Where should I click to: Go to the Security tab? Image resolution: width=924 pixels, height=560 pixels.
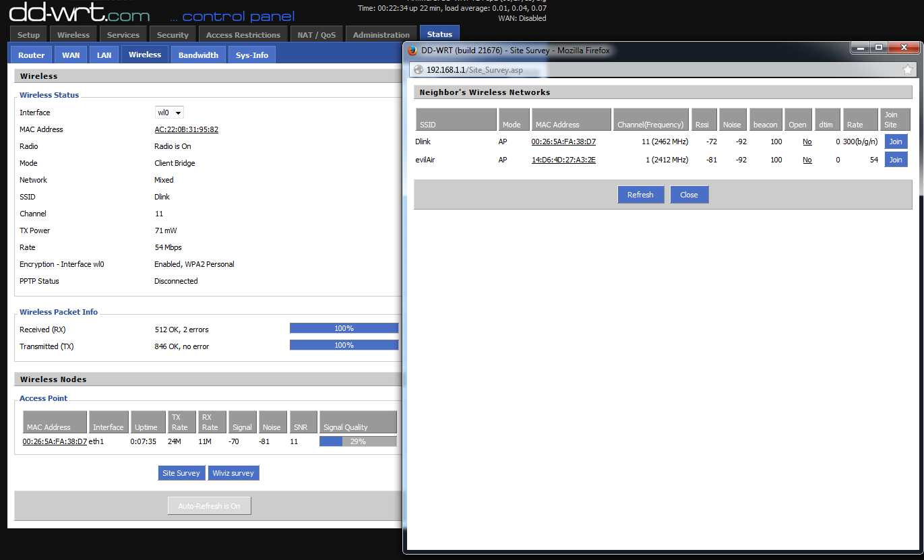tap(173, 35)
